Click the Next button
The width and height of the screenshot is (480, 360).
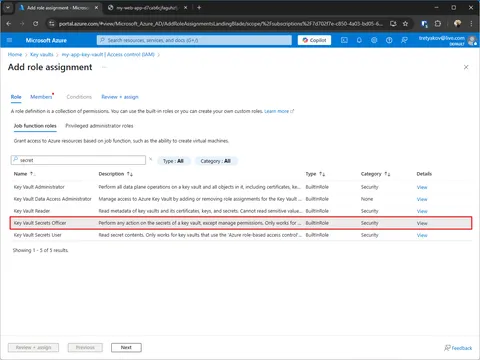(126, 348)
